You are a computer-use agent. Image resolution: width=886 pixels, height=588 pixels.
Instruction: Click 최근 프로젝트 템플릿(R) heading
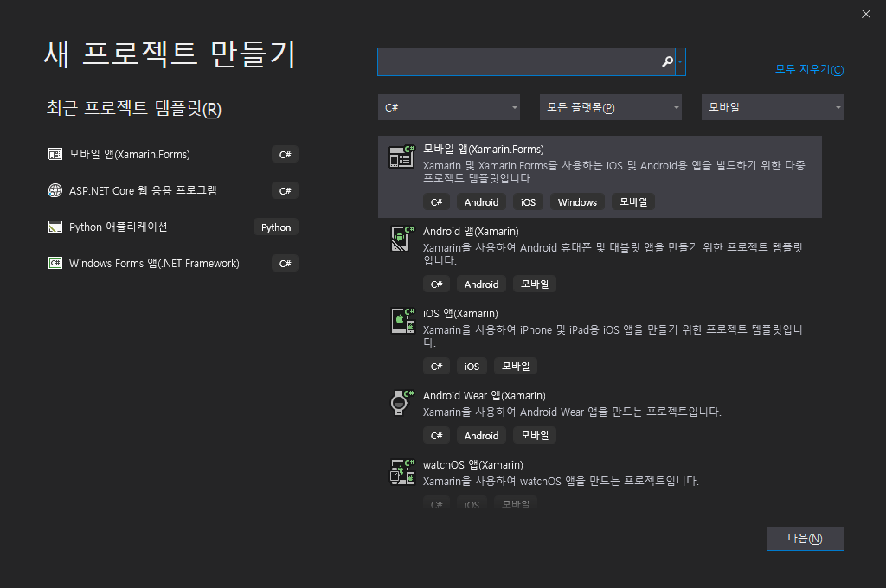coord(133,108)
